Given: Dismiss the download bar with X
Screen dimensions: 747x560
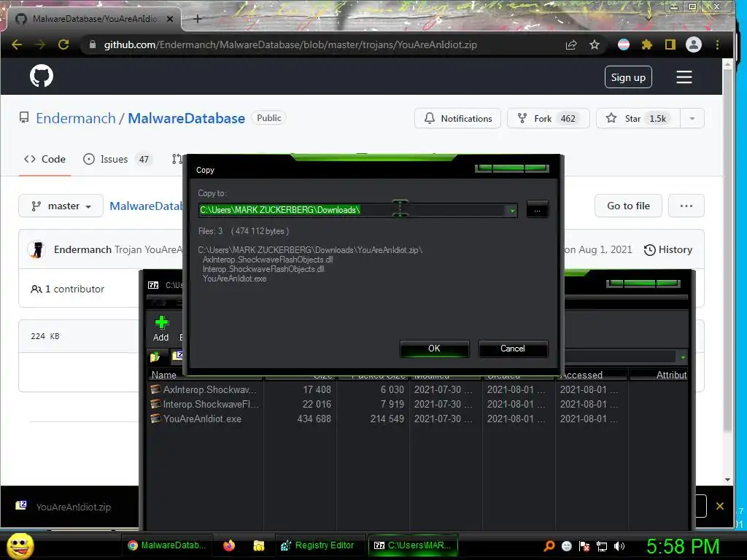Looking at the screenshot, I should coord(720,506).
